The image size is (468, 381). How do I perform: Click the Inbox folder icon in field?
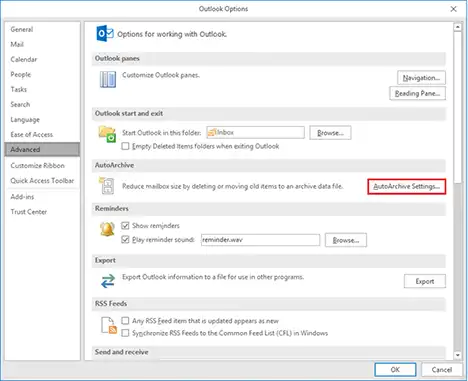(211, 132)
